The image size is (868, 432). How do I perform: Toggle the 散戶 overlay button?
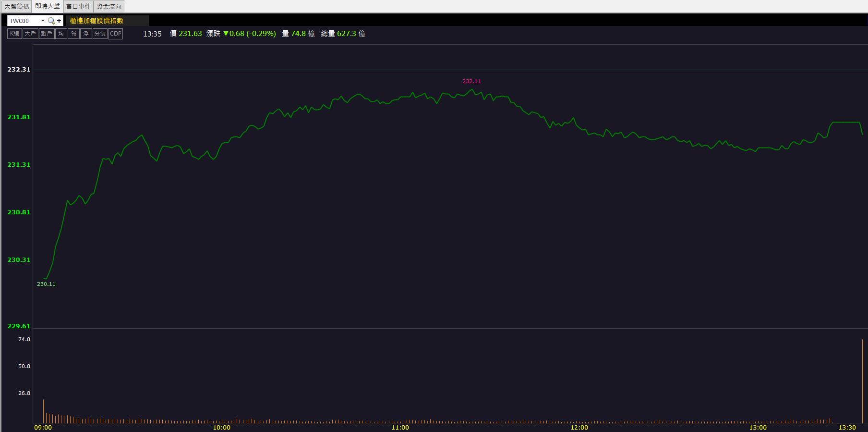(47, 34)
